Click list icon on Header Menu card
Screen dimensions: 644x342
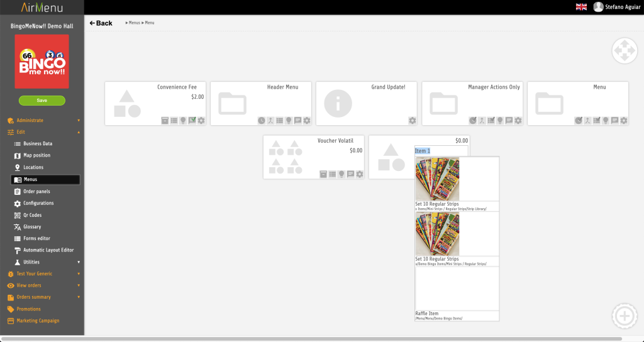[280, 121]
